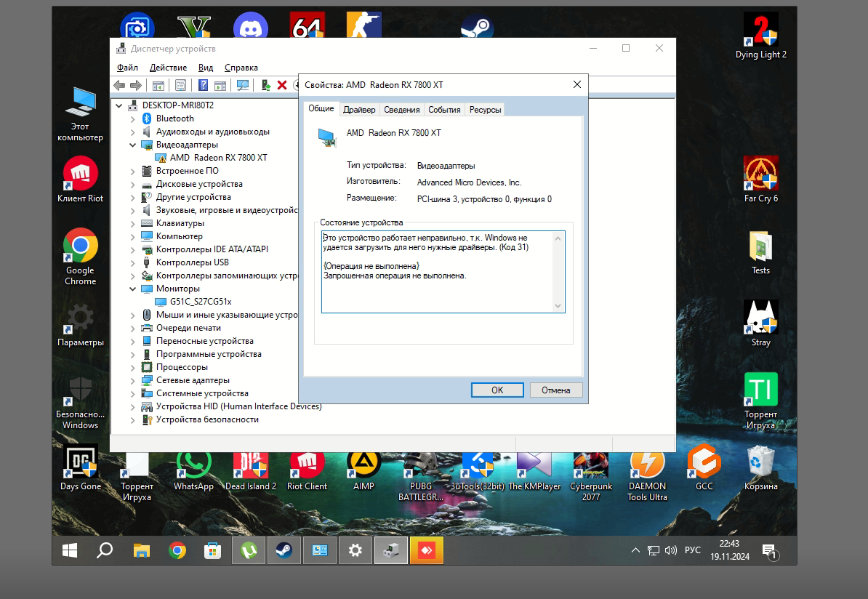Select Программные устройства tree item

tap(209, 354)
